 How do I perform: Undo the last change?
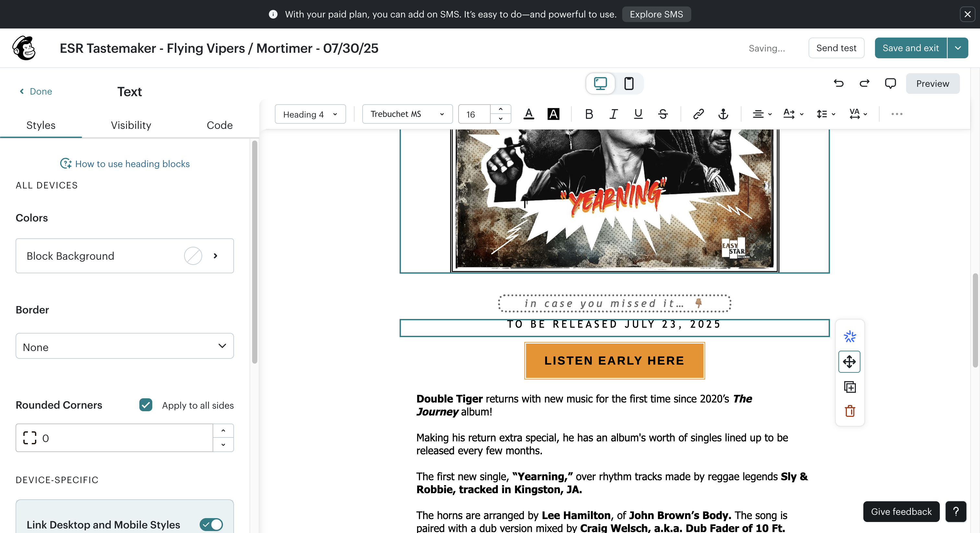[x=838, y=83]
